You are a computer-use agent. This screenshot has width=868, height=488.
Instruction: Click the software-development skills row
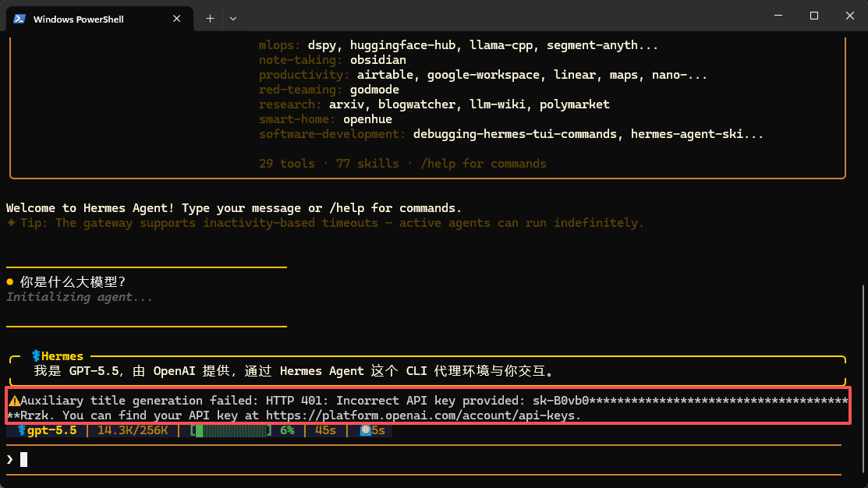(x=511, y=134)
